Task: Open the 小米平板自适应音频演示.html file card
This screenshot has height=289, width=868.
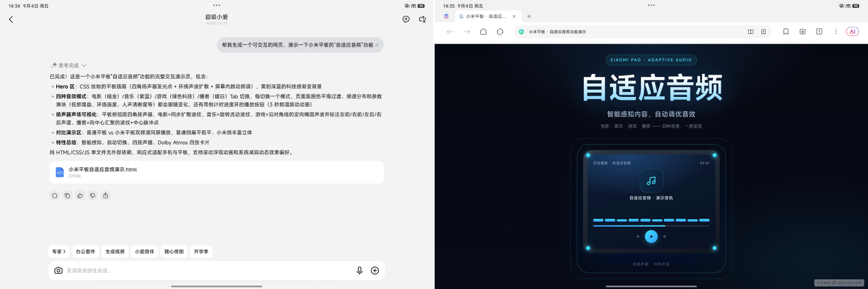Action: pyautogui.click(x=216, y=172)
